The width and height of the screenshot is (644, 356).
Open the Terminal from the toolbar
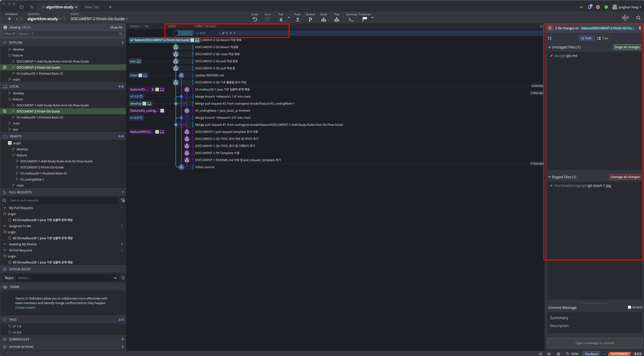click(351, 19)
